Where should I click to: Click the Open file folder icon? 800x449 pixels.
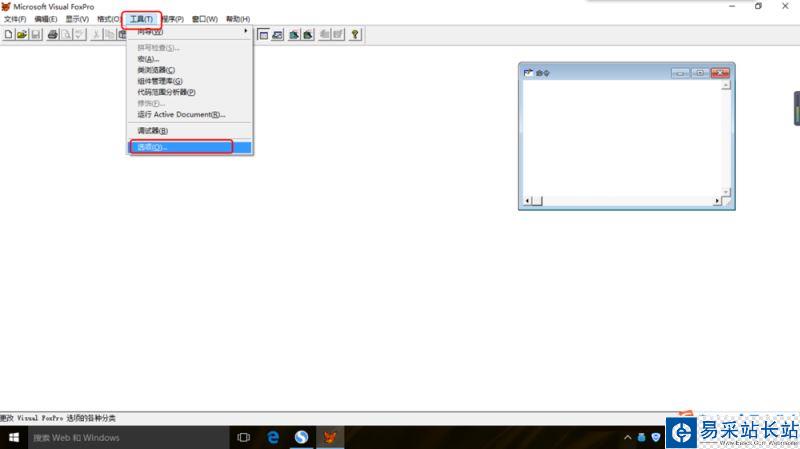tap(22, 35)
